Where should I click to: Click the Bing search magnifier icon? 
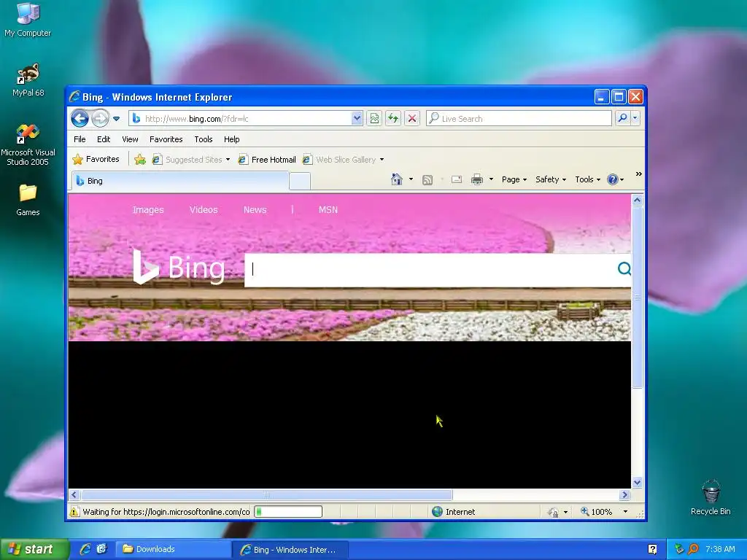tap(624, 269)
